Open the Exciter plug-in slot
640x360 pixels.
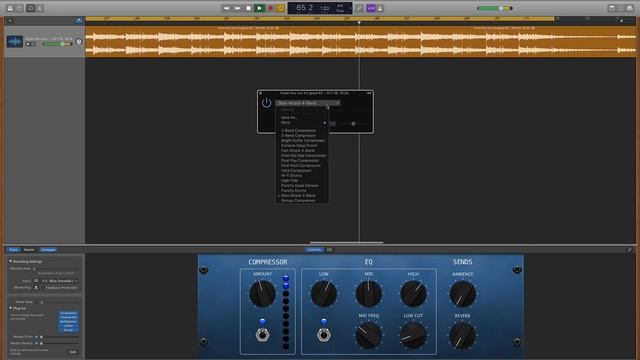[68, 330]
